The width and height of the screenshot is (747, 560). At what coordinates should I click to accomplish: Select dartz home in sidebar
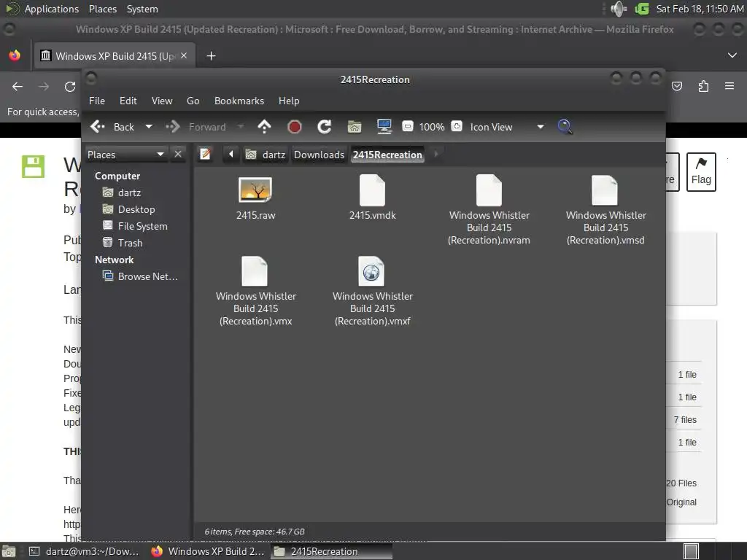tap(122, 192)
